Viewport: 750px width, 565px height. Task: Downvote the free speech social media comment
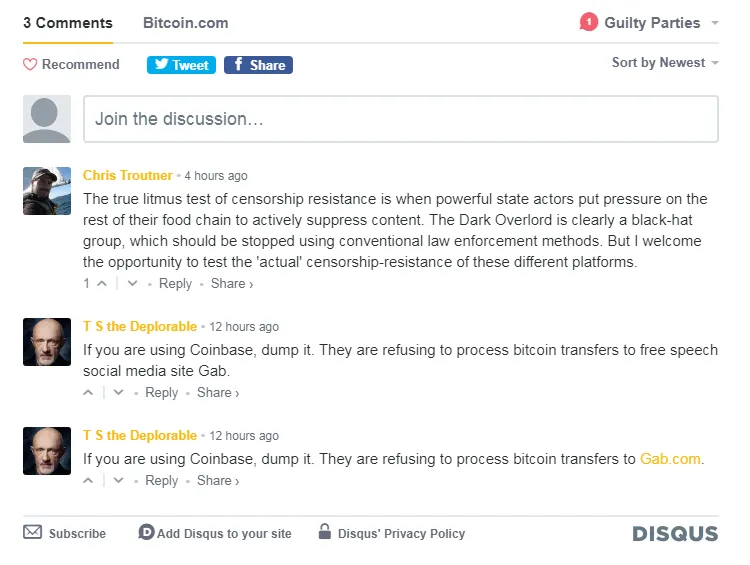tap(119, 393)
